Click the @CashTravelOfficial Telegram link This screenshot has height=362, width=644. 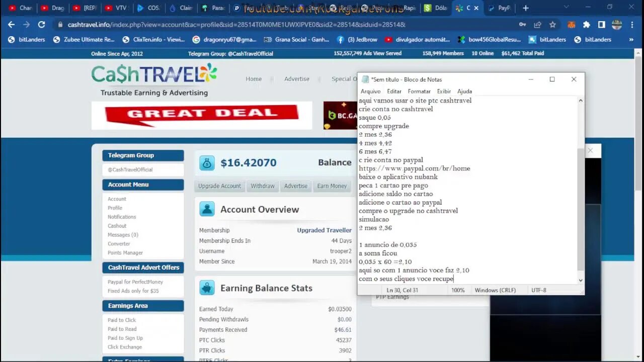[130, 170]
